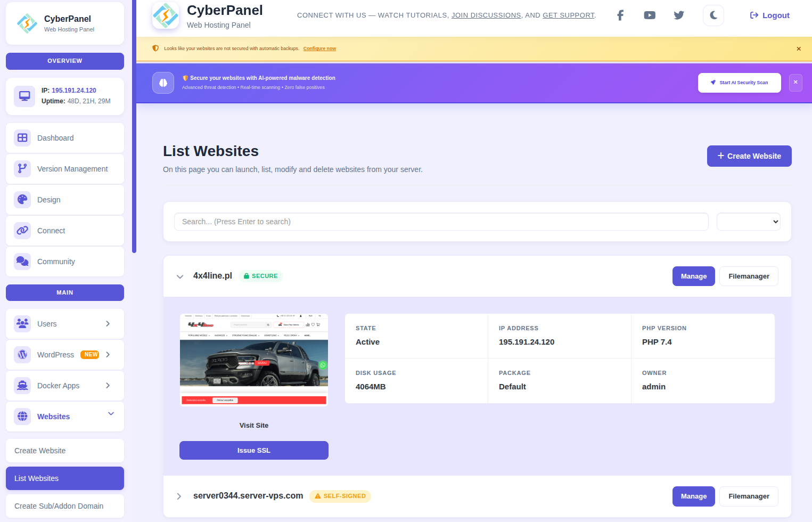Image resolution: width=812 pixels, height=522 pixels.
Task: Open the Facebook social icon
Action: (x=620, y=15)
